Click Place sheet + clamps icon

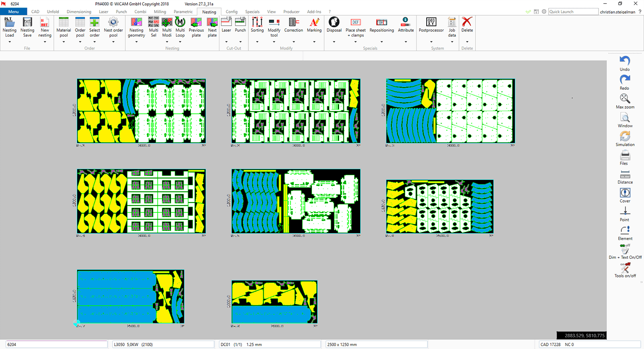point(355,22)
